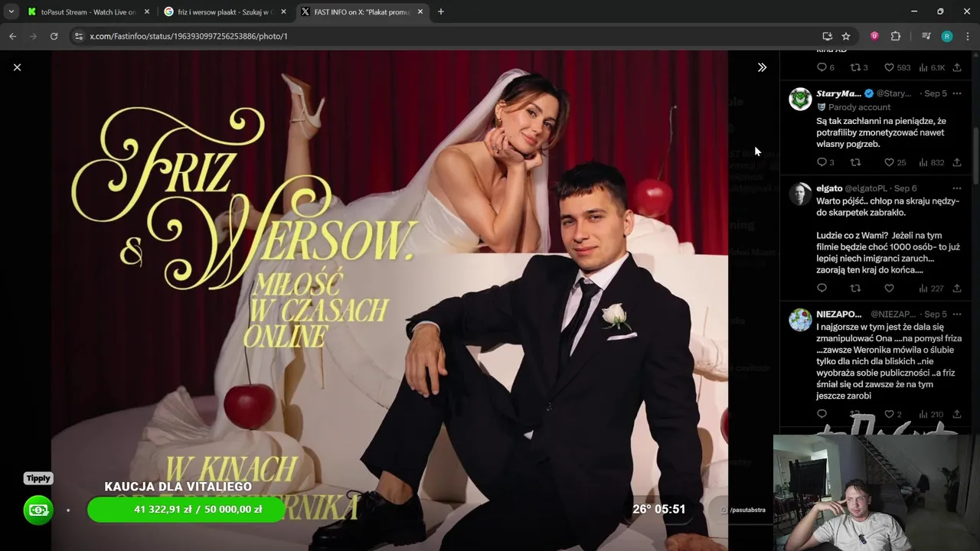The width and height of the screenshot is (980, 551).
Task: Repost StaryMa's tweet about pogrzeb
Action: click(856, 162)
